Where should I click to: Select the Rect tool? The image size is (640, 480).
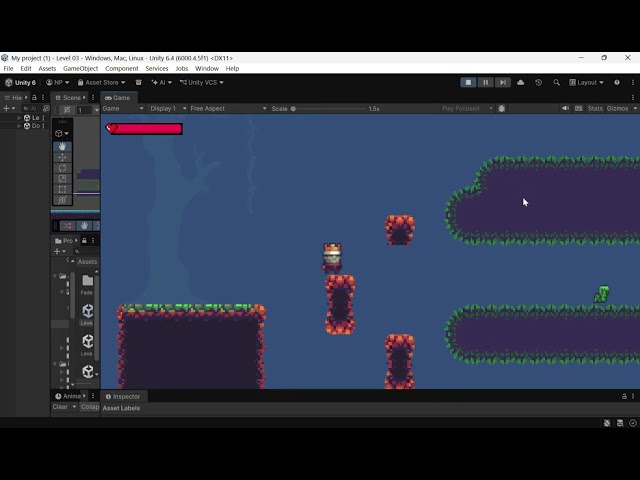(x=62, y=189)
